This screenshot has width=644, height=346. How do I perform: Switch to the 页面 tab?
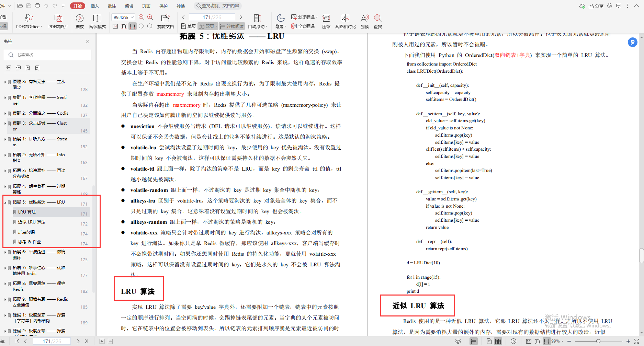tap(146, 6)
